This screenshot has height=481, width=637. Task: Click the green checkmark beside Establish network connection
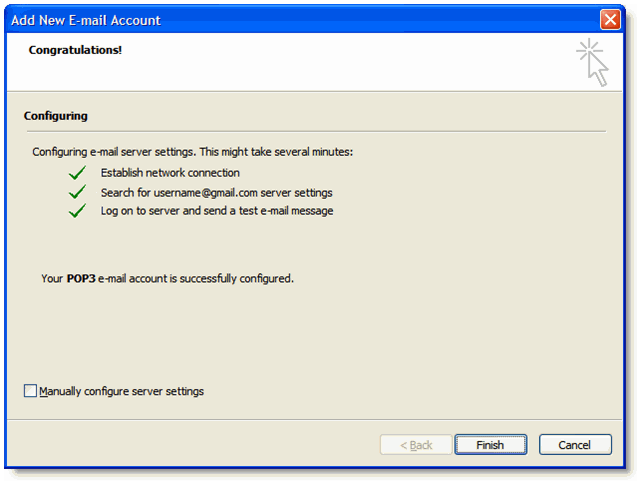77,173
